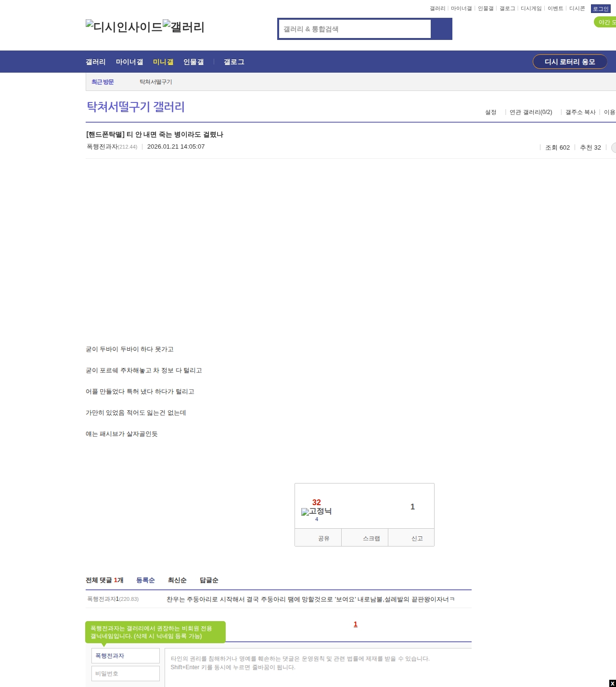This screenshot has height=687, width=616.
Task: Click the 디시 로터리 응모 button
Action: tap(570, 62)
